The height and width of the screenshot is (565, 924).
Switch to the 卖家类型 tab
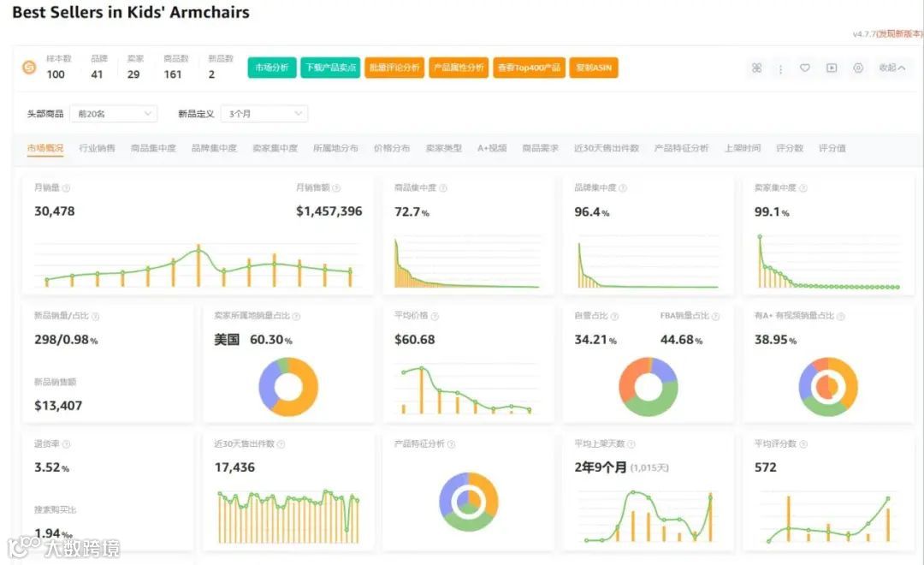click(x=444, y=148)
